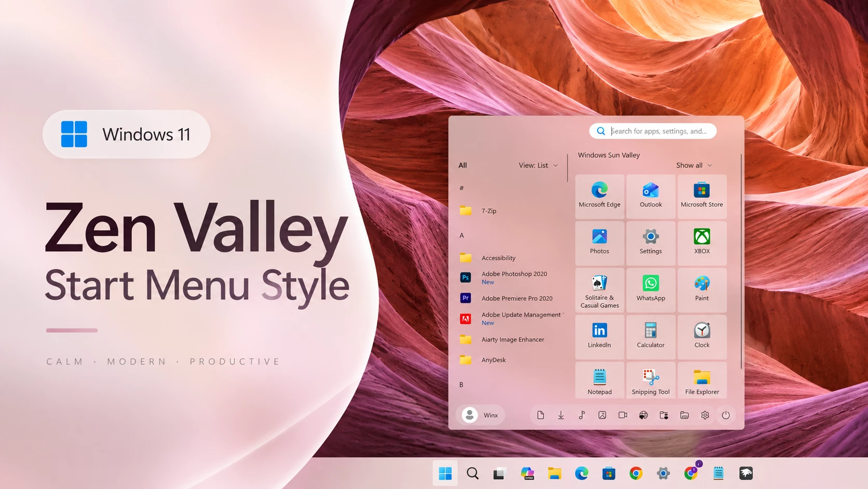Open the Photos app tile
868x489 pixels.
pos(599,243)
